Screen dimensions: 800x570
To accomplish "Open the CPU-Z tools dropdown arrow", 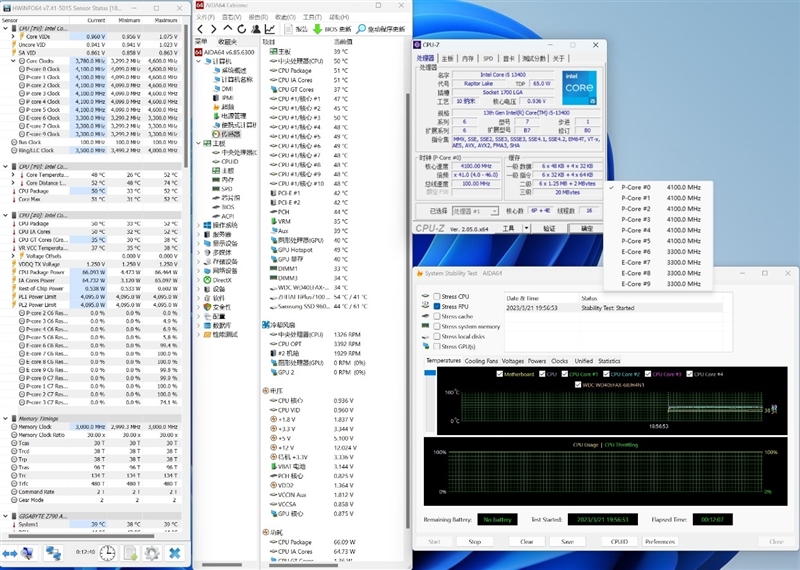I will click(x=526, y=228).
